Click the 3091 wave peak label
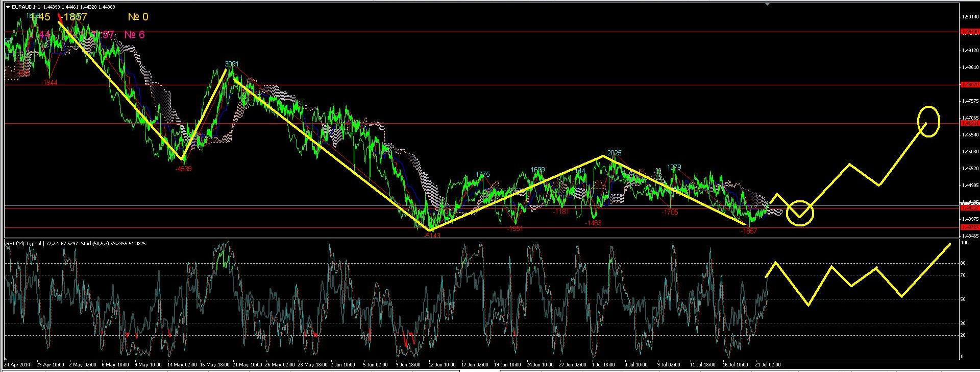 tap(231, 64)
